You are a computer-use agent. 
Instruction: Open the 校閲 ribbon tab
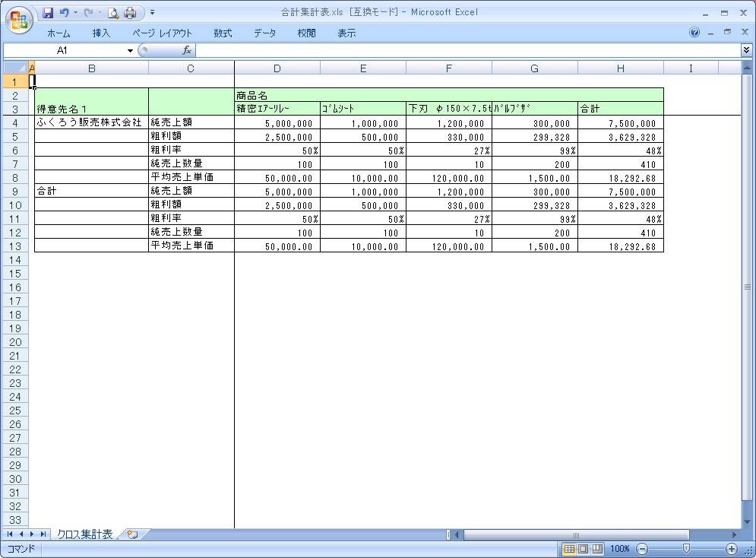306,33
